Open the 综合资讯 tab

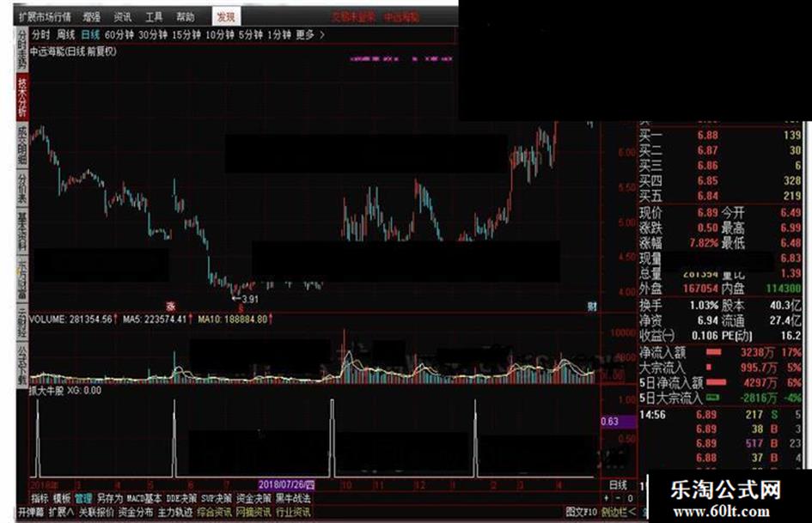pos(215,512)
